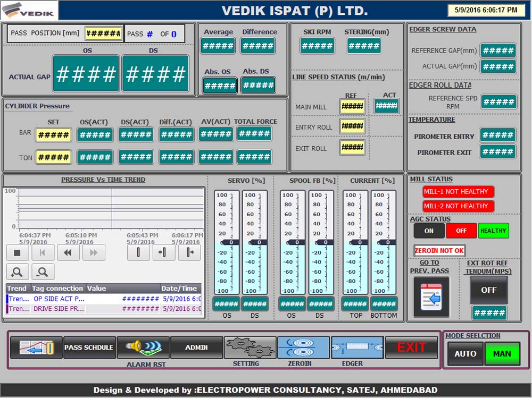532x398 pixels.
Task: Click the Difference value box
Action: pyautogui.click(x=258, y=46)
